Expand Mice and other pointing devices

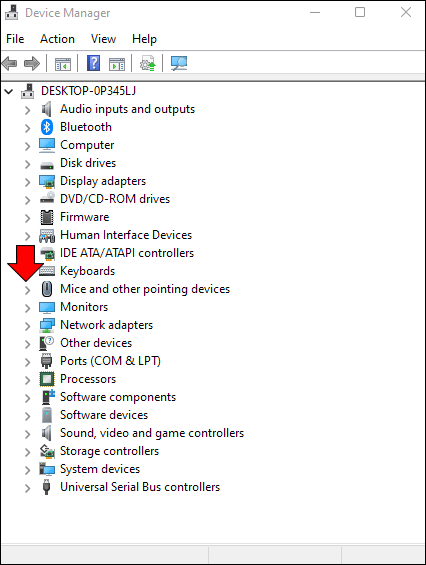click(x=28, y=290)
